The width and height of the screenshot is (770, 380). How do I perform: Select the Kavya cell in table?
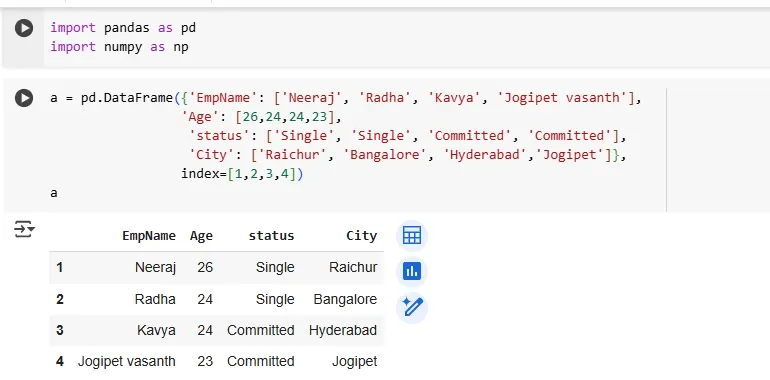pyautogui.click(x=156, y=330)
